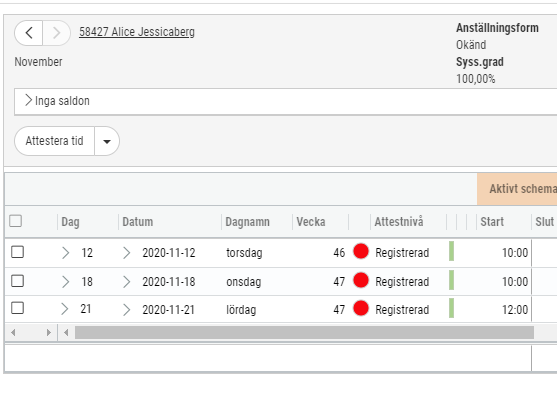Click small left arrow in pinned column scrollbar
Image resolution: width=557 pixels, height=405 pixels.
click(13, 333)
